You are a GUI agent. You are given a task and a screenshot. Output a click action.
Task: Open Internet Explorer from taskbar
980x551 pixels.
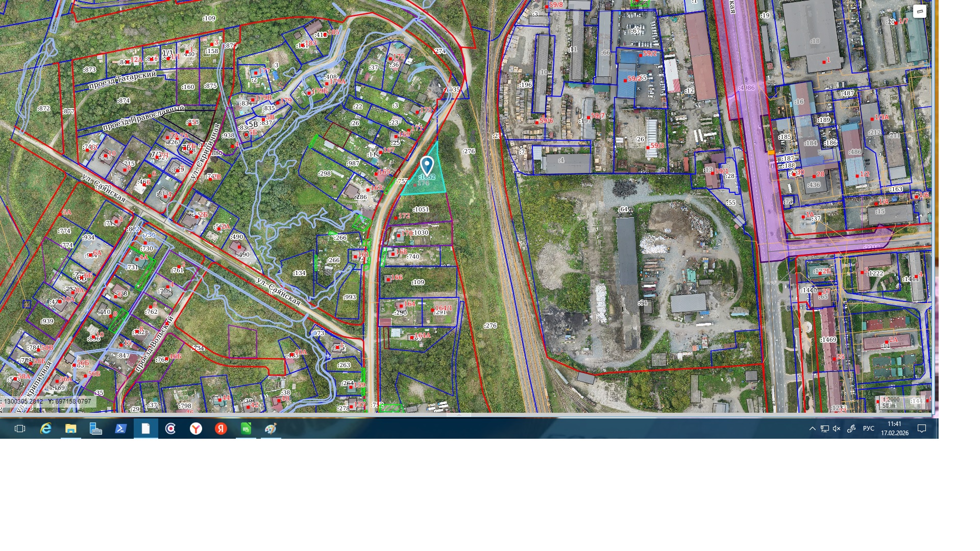pos(46,429)
